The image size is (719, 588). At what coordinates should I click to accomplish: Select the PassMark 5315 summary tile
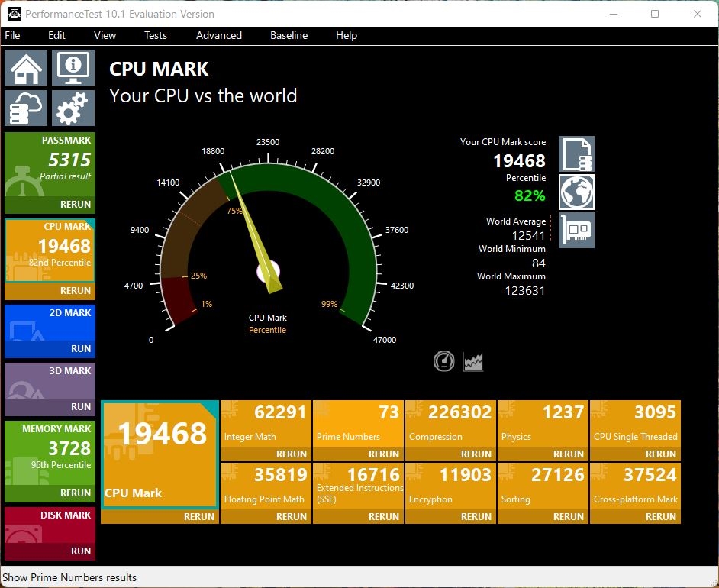[x=50, y=164]
